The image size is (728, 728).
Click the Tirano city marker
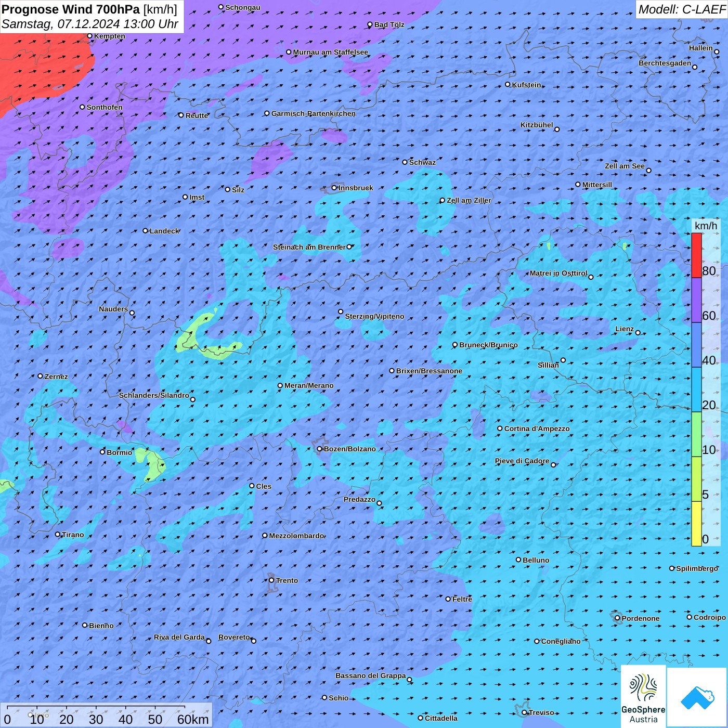[x=58, y=534]
